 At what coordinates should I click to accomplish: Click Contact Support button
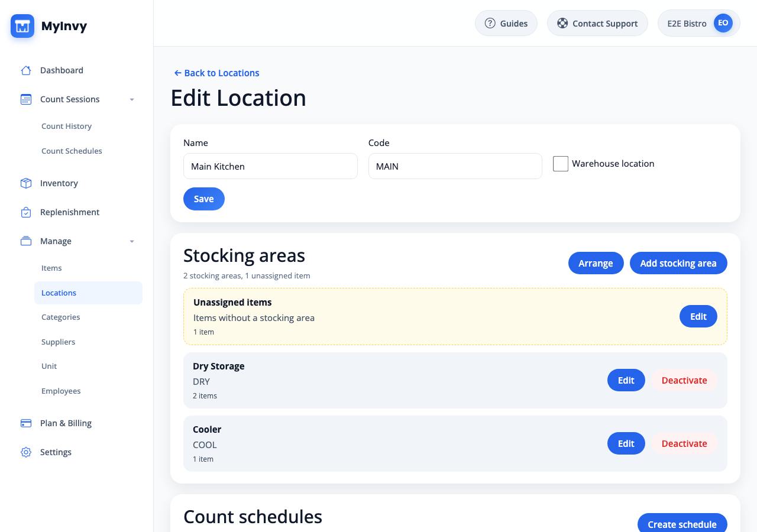tap(597, 23)
